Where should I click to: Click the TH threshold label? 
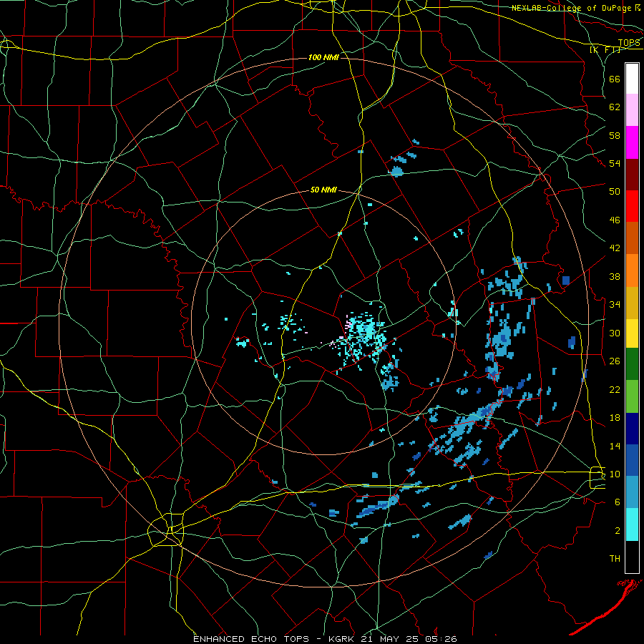[x=615, y=559]
